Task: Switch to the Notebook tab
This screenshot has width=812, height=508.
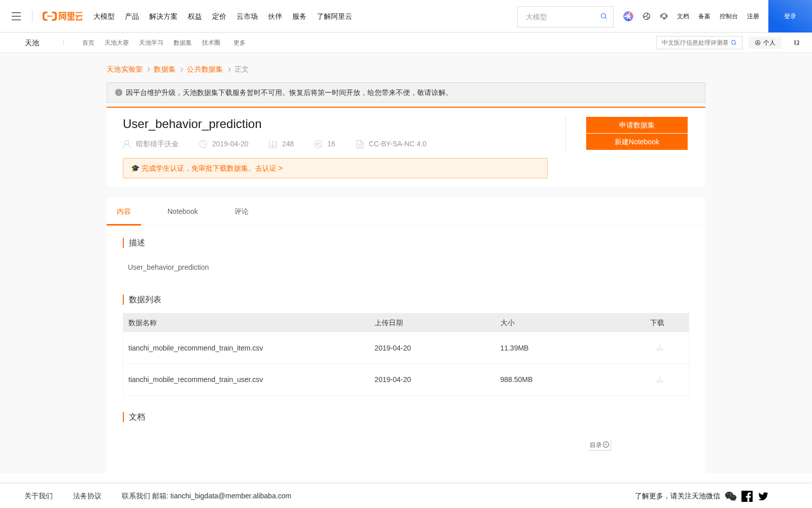Action: coord(183,211)
